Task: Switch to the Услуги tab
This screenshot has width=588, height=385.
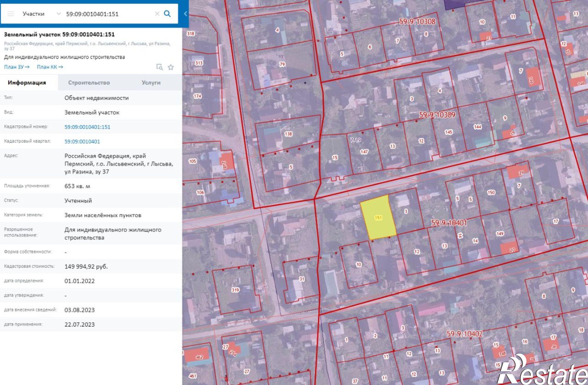Action: 151,83
